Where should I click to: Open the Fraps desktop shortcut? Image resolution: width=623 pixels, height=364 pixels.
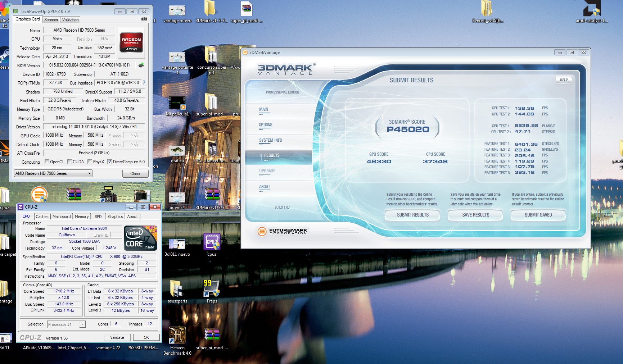212,289
